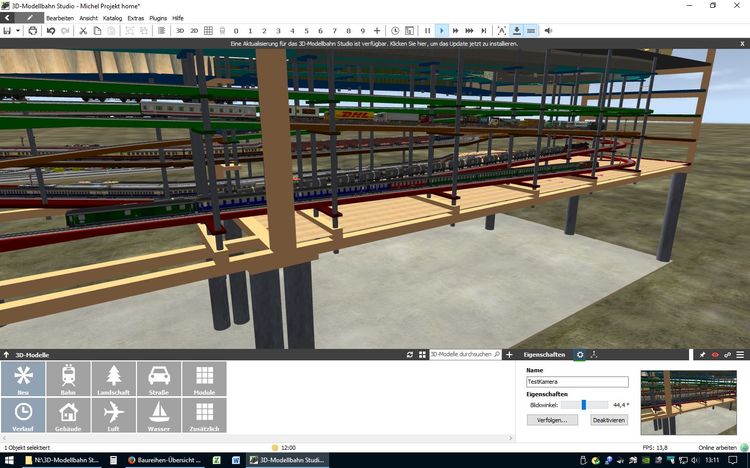Click the Verfolgen... button

(x=552, y=420)
